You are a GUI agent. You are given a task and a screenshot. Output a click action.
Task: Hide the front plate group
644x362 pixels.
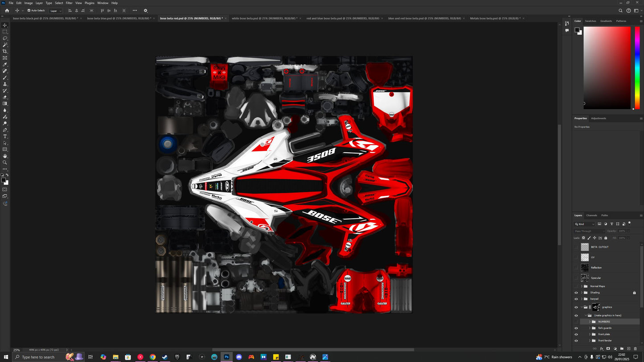pyautogui.click(x=576, y=334)
